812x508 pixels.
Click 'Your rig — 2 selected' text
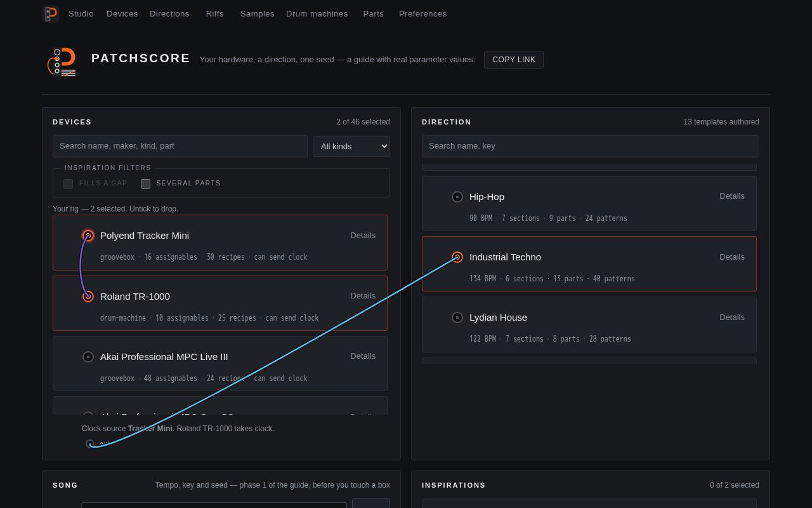pos(115,209)
